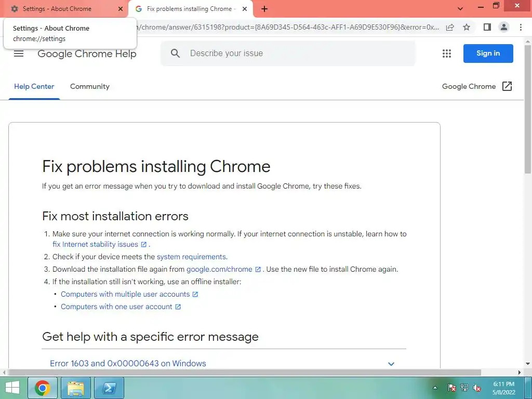This screenshot has height=399, width=532.
Task: Focus the Describe your issue search field
Action: 288,54
